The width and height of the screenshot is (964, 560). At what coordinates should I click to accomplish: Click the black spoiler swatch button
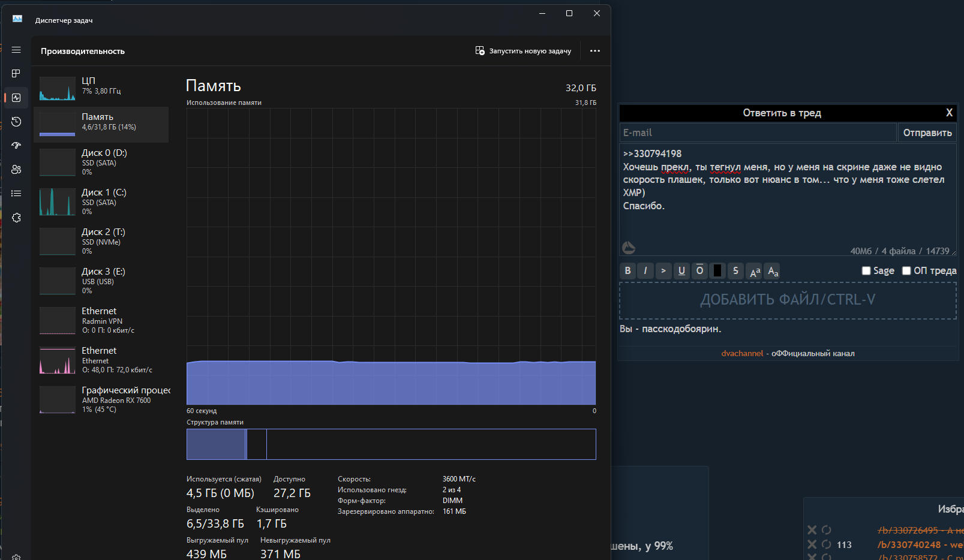tap(717, 271)
